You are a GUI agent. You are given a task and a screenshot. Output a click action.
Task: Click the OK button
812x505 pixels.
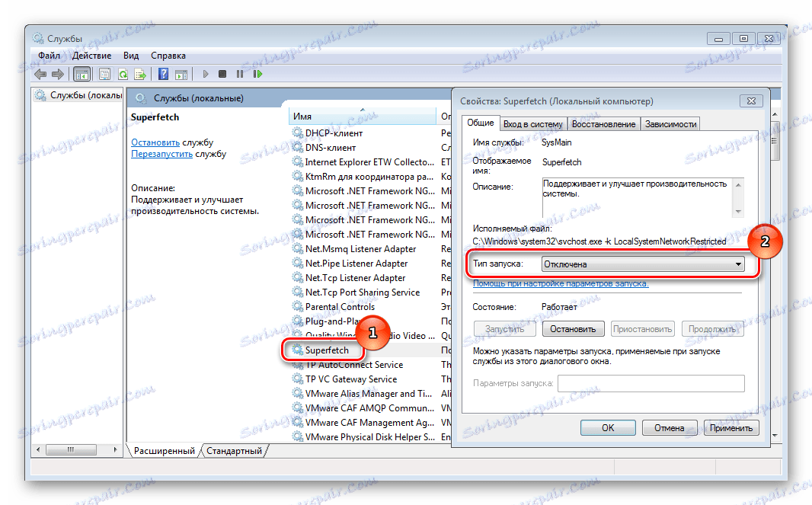pos(608,428)
